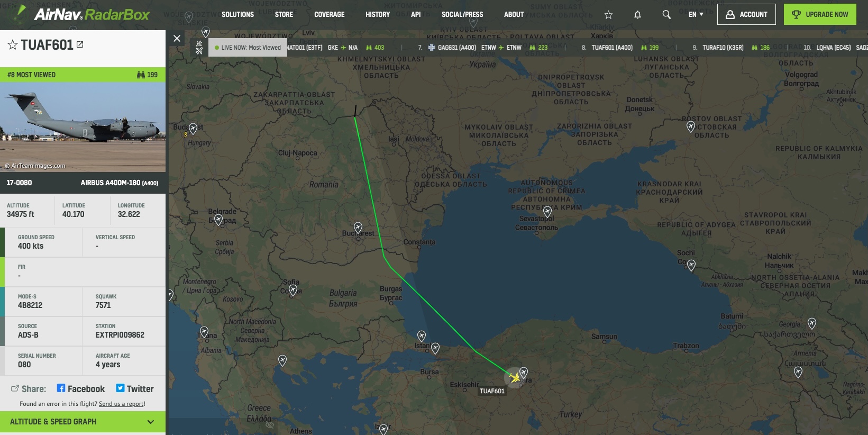The height and width of the screenshot is (435, 868).
Task: Click the satellite tracking icon beside Live Now
Action: coord(199,48)
